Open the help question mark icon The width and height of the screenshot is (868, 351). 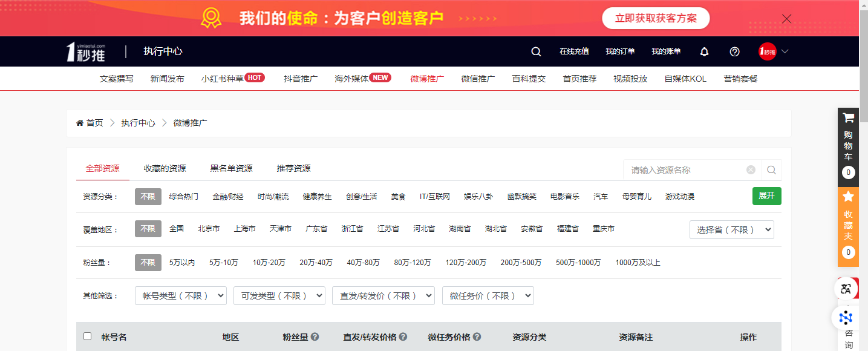tap(734, 52)
